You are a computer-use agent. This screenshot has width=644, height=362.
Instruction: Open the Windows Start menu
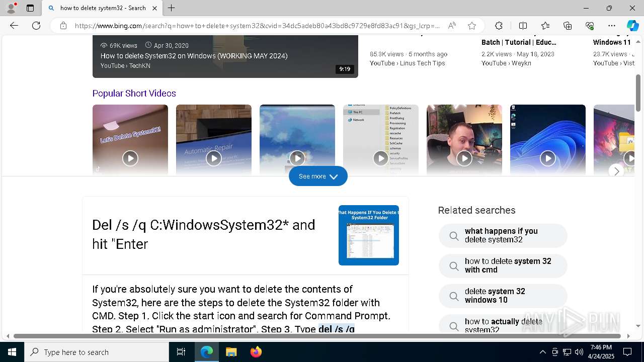tap(12, 352)
